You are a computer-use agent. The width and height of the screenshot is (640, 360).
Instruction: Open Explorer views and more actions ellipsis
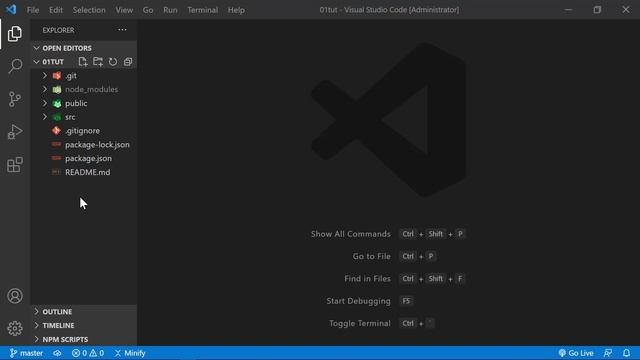pos(122,30)
